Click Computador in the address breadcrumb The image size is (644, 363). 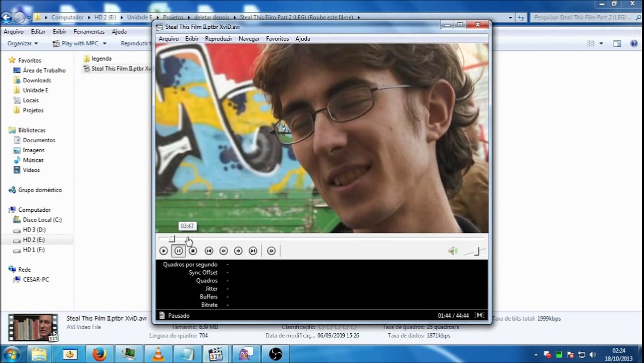click(68, 17)
